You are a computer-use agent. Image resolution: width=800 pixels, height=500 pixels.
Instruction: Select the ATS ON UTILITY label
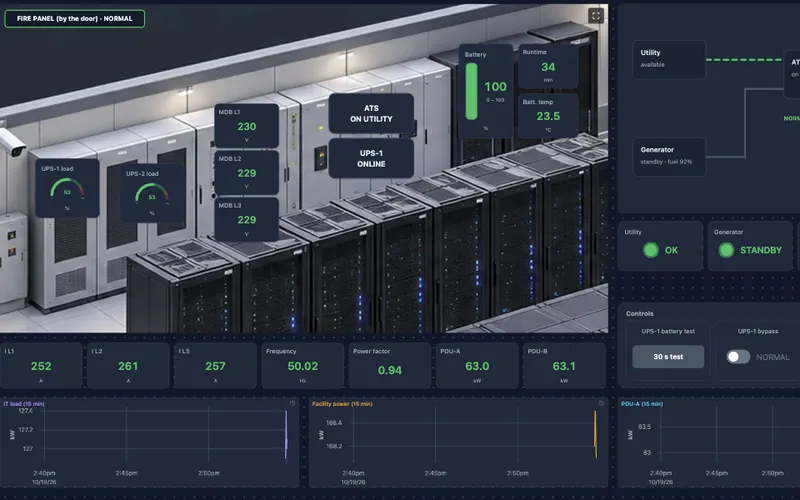click(371, 113)
